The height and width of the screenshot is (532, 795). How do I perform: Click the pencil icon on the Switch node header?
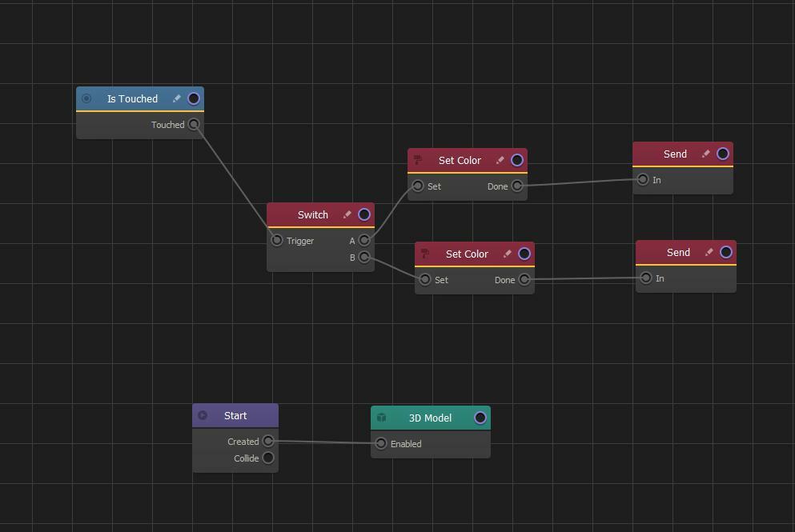coord(347,214)
